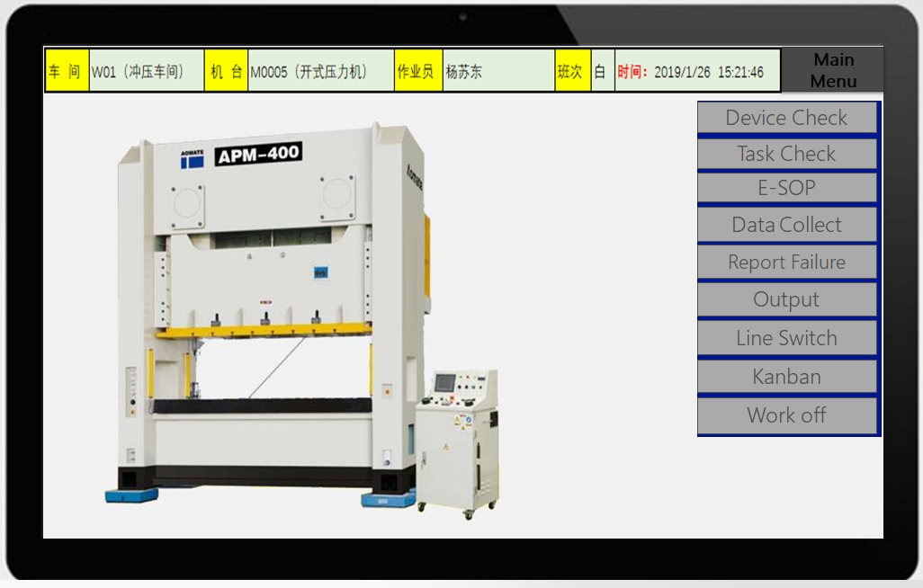Open the Kanban display
The height and width of the screenshot is (588, 923).
786,376
